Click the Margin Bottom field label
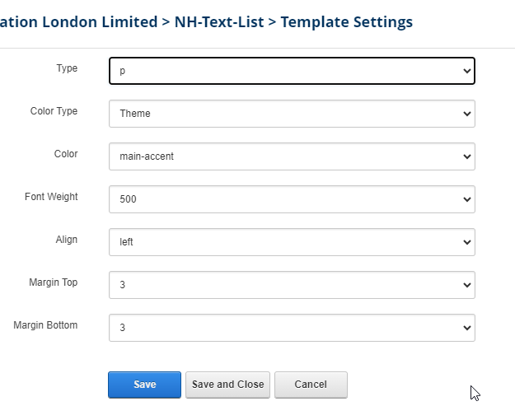 click(x=45, y=325)
